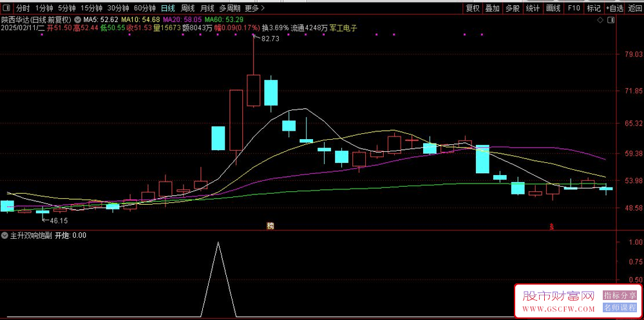Click the left panel toggle icon

tap(6, 8)
